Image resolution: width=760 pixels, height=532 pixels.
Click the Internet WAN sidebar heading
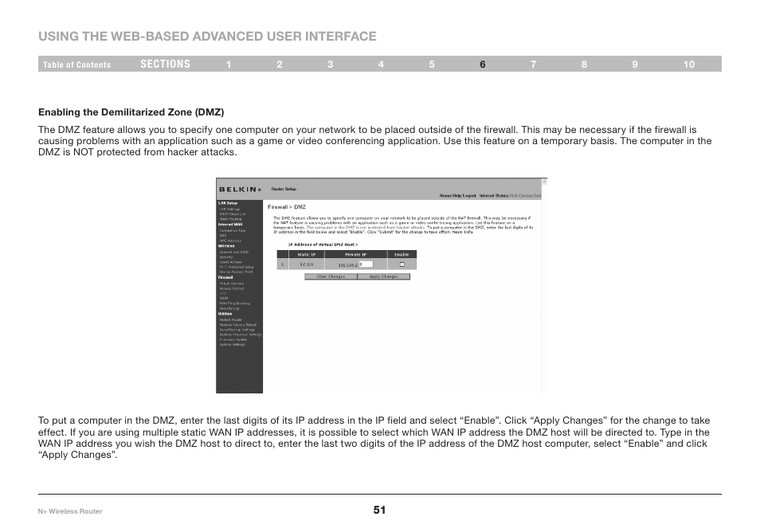(x=230, y=225)
